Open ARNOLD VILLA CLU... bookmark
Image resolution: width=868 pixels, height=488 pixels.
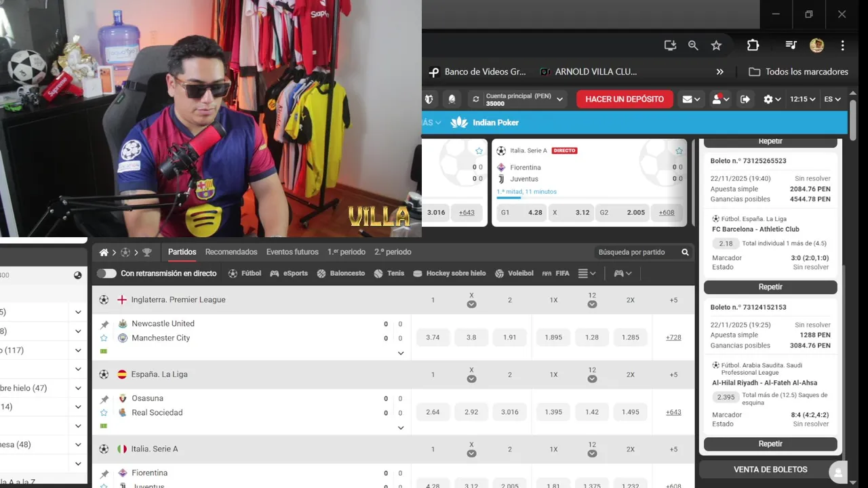[589, 72]
